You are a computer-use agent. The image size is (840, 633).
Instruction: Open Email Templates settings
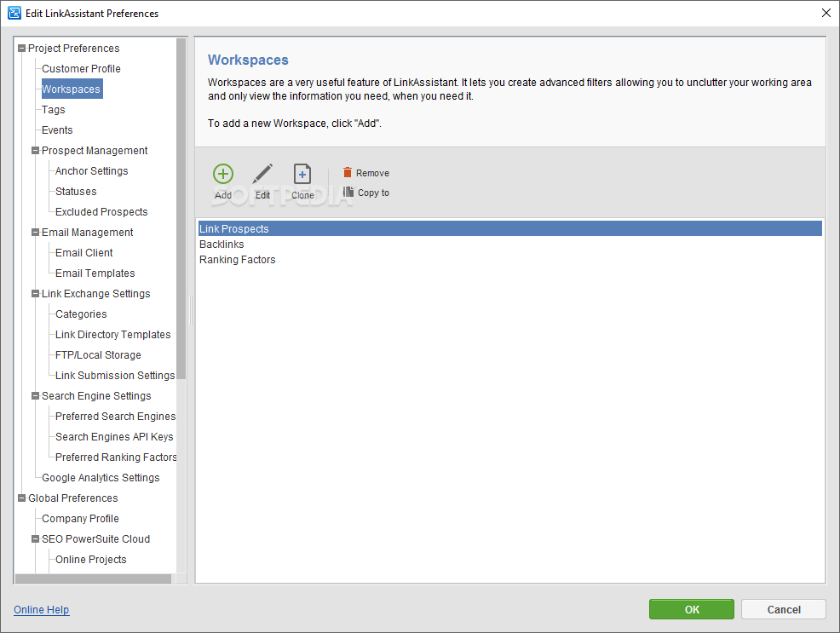point(95,273)
